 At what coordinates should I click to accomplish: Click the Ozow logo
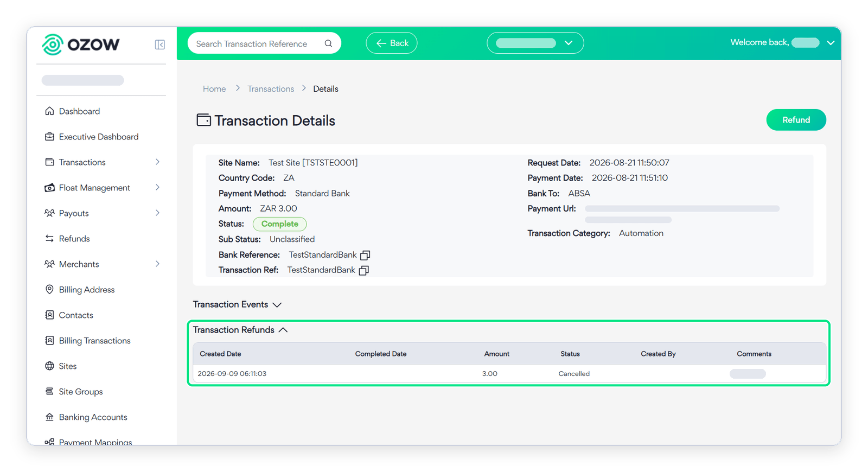[x=81, y=44]
